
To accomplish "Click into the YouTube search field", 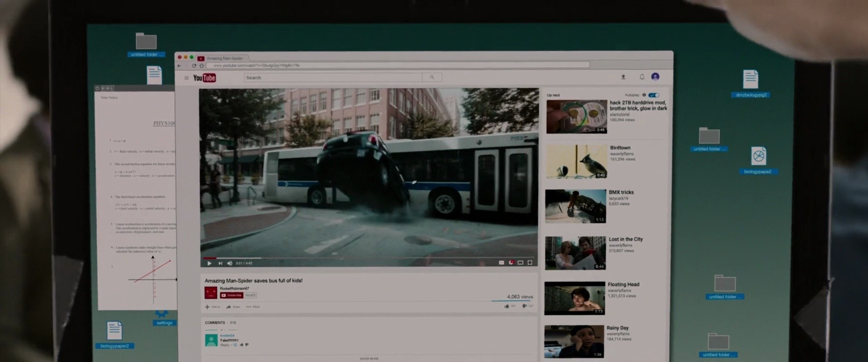I will (x=333, y=77).
